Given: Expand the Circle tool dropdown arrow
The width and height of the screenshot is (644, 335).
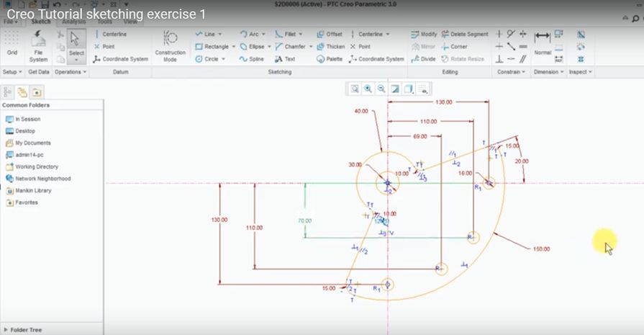Looking at the screenshot, I should (224, 59).
